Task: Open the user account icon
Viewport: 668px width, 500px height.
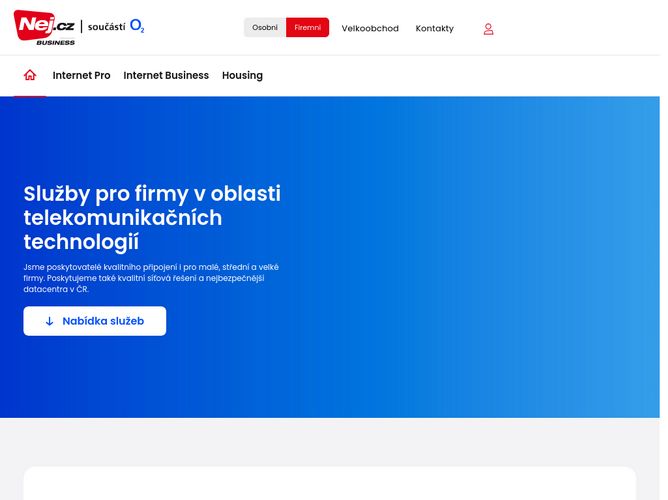Action: 488,29
